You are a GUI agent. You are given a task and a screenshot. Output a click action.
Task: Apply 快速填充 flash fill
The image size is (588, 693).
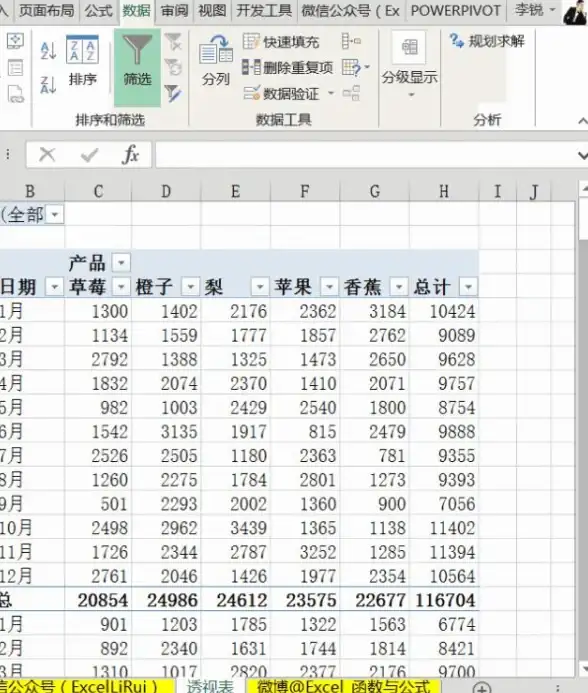point(281,42)
